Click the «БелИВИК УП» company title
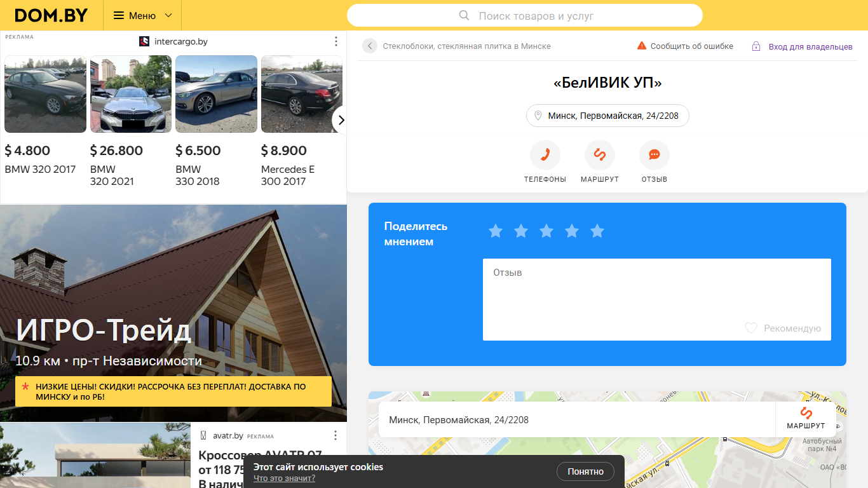 607,83
